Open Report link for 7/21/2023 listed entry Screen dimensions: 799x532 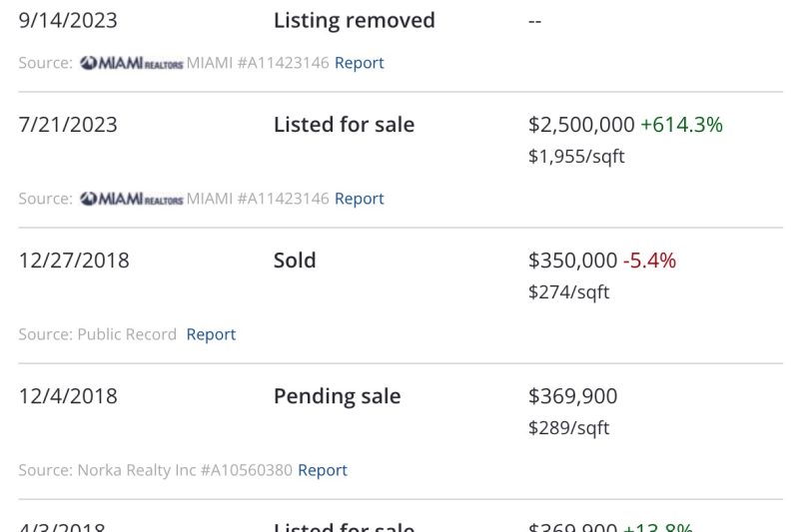click(359, 199)
